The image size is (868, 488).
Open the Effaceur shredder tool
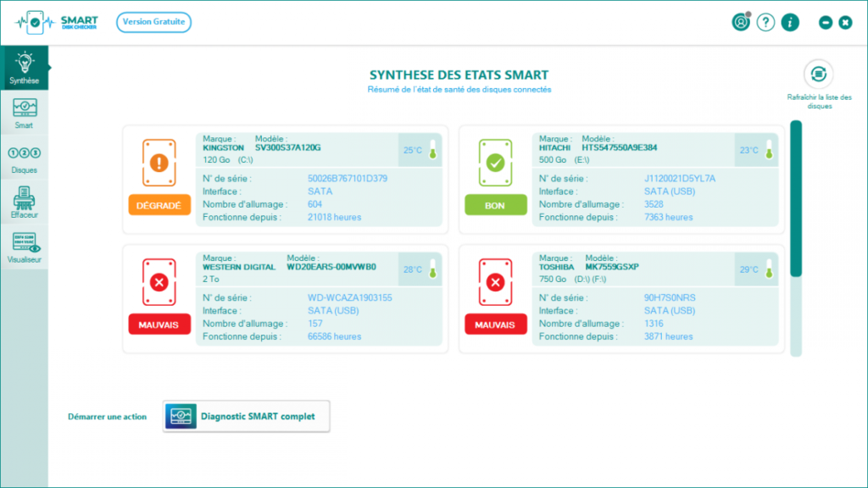pyautogui.click(x=25, y=202)
